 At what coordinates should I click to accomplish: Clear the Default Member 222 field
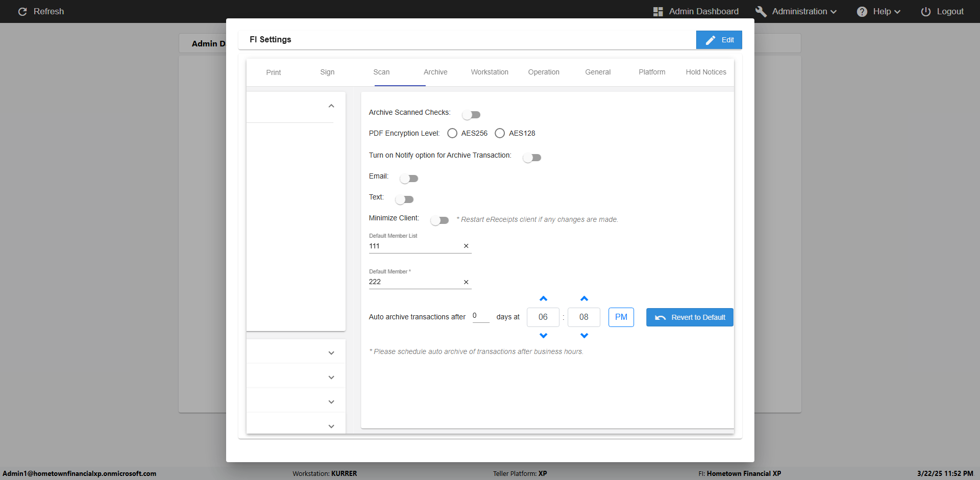465,282
